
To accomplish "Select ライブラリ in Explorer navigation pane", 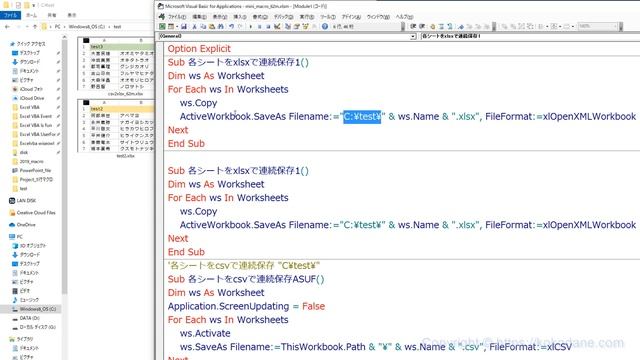I will coord(24,339).
